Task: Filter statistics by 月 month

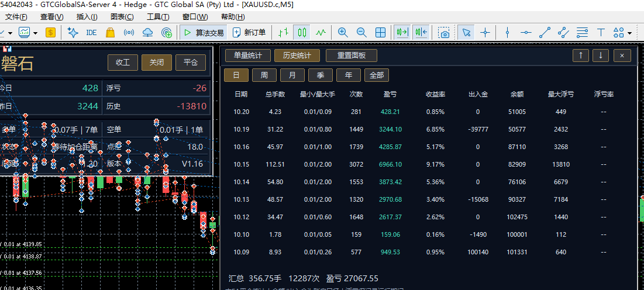Action: pyautogui.click(x=292, y=75)
